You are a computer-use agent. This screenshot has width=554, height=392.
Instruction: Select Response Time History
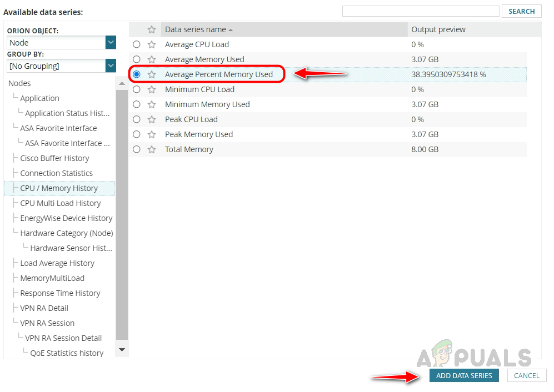click(60, 294)
